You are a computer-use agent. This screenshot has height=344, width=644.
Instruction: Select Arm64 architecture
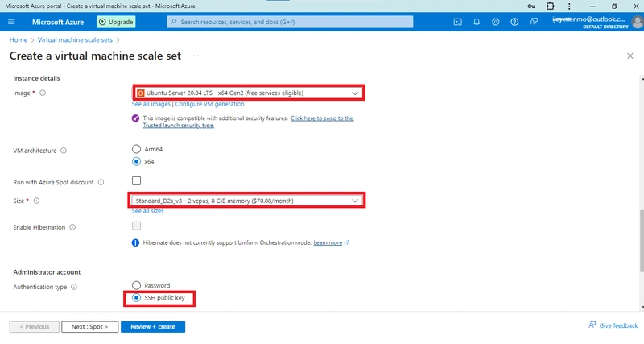(x=136, y=149)
